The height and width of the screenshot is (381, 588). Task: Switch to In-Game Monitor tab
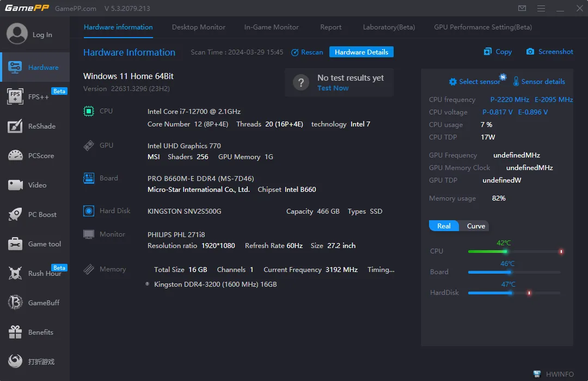click(271, 27)
